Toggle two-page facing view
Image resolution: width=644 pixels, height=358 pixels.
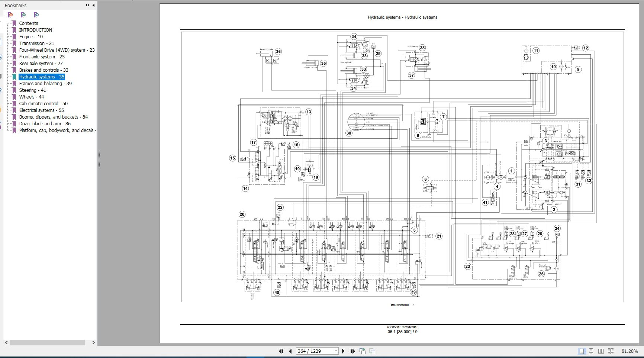click(x=601, y=351)
